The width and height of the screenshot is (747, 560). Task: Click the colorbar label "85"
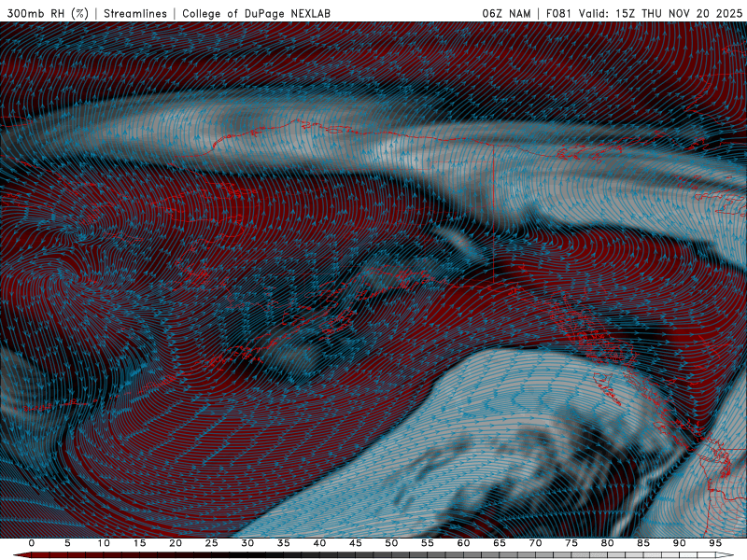pos(643,543)
